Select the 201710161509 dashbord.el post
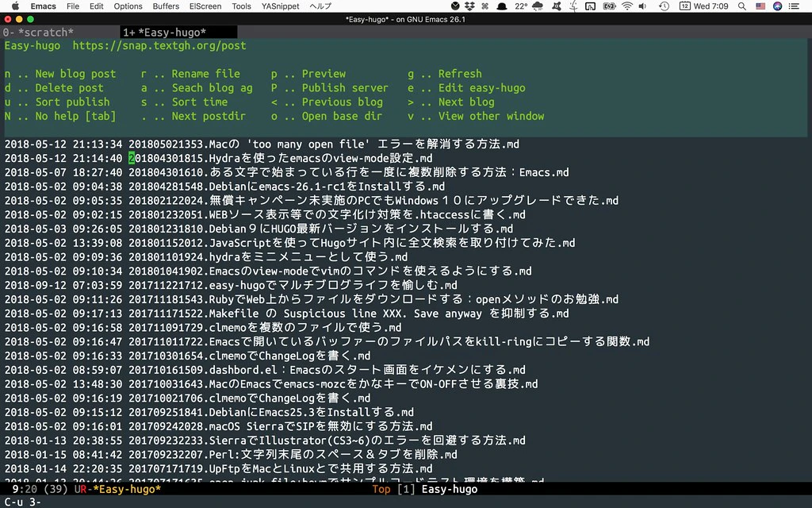This screenshot has width=812, height=508. [x=265, y=369]
